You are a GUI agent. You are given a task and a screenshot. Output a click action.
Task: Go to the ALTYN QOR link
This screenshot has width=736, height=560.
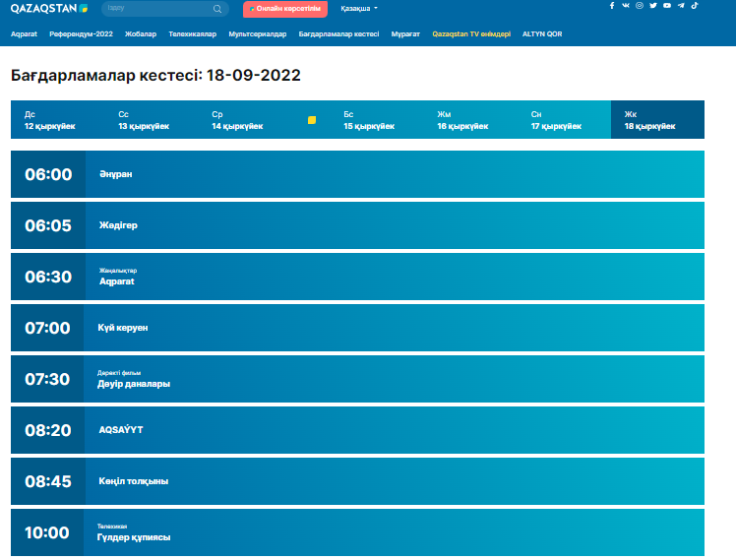tap(542, 33)
